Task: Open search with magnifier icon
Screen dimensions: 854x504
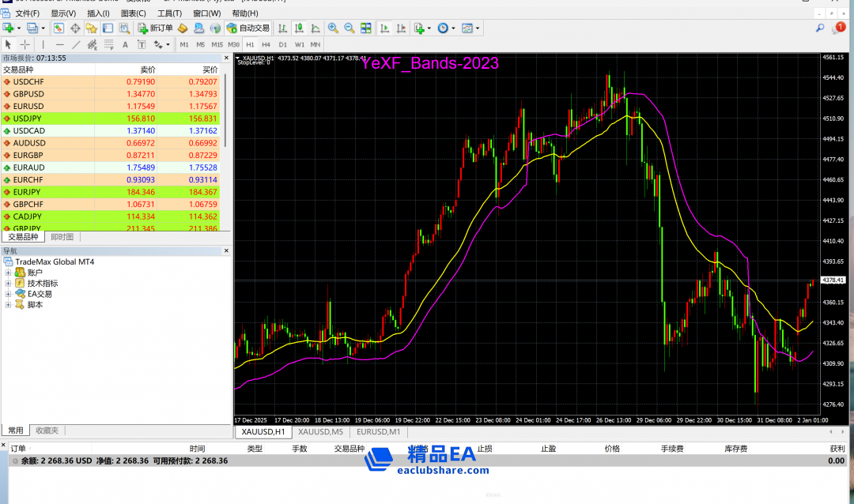Action: pyautogui.click(x=820, y=28)
